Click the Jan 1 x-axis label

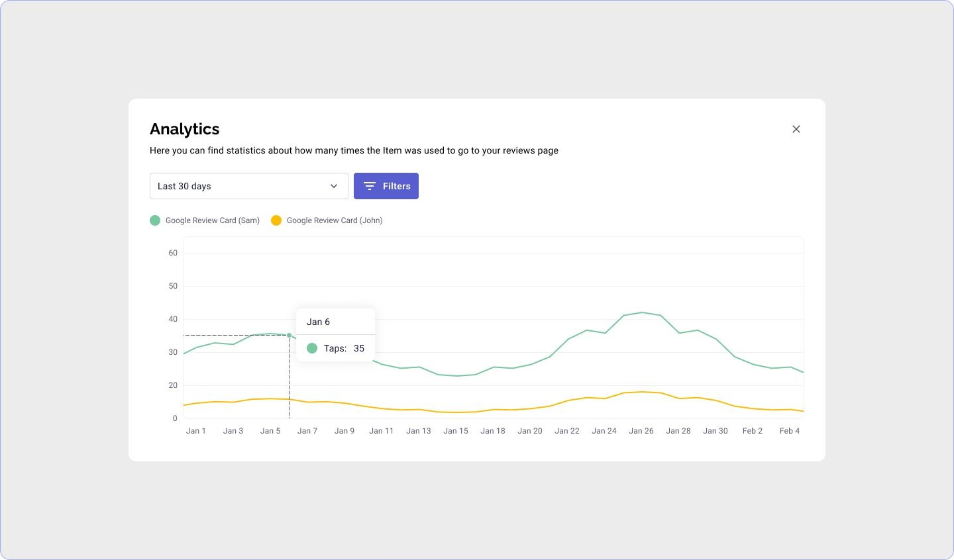pos(196,431)
